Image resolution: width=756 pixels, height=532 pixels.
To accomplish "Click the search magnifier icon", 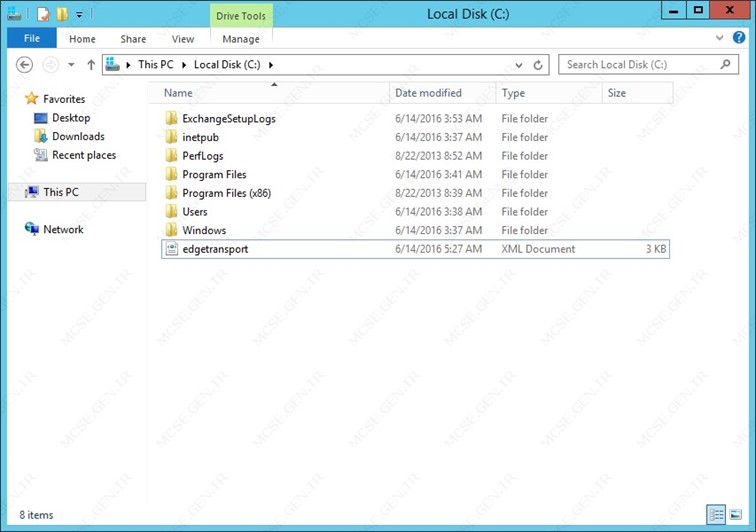I will [x=725, y=64].
